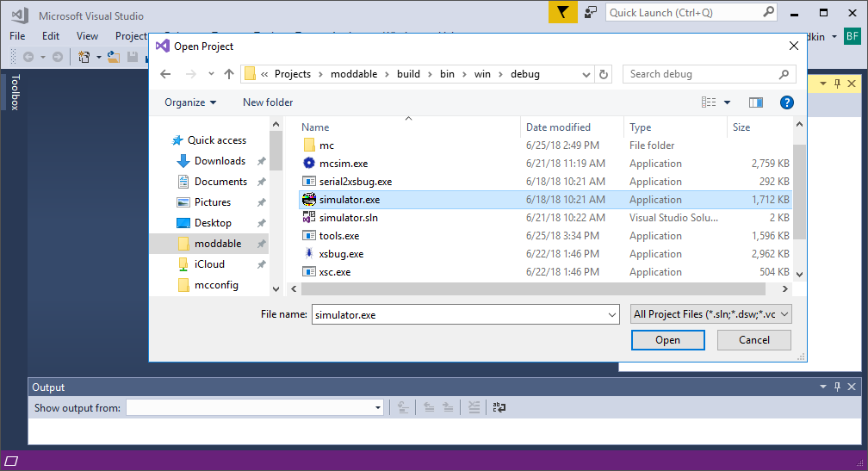
Task: Click the Cancel button
Action: point(754,340)
